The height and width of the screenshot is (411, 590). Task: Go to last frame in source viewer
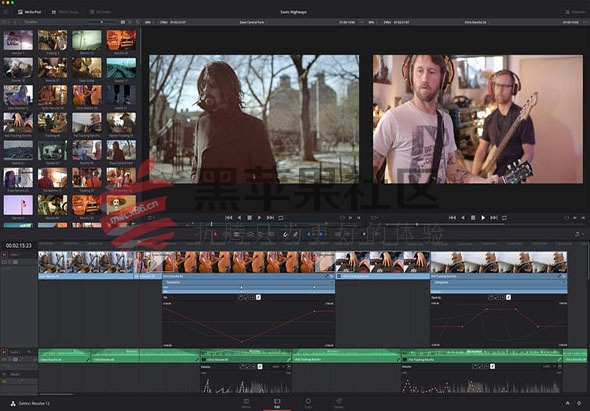pyautogui.click(x=270, y=218)
